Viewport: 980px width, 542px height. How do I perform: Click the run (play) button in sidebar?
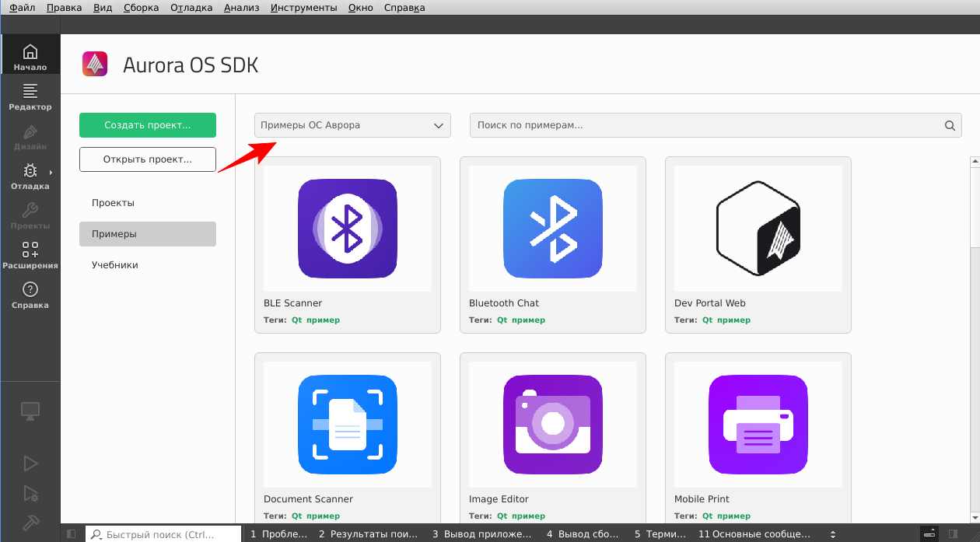pyautogui.click(x=30, y=464)
